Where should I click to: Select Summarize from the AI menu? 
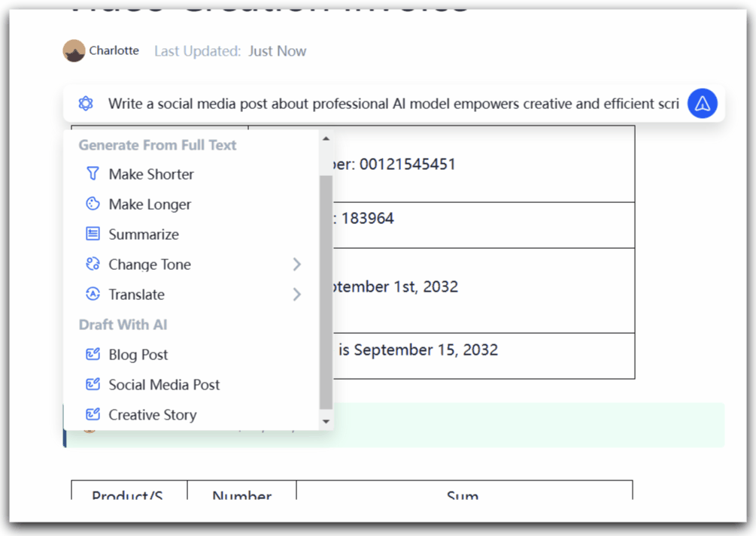[144, 235]
